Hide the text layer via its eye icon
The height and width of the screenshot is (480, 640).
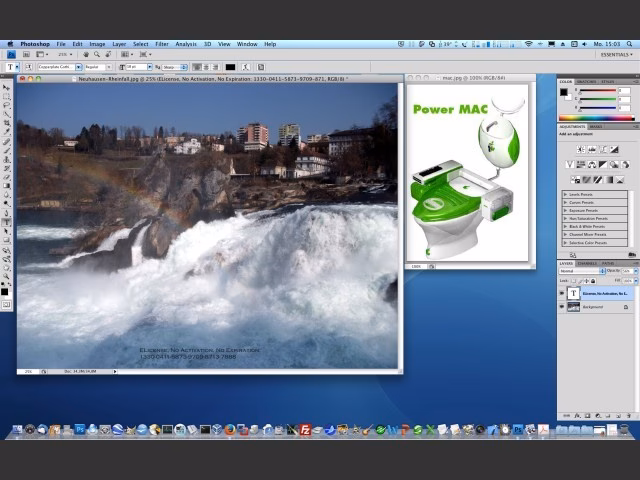coord(562,293)
